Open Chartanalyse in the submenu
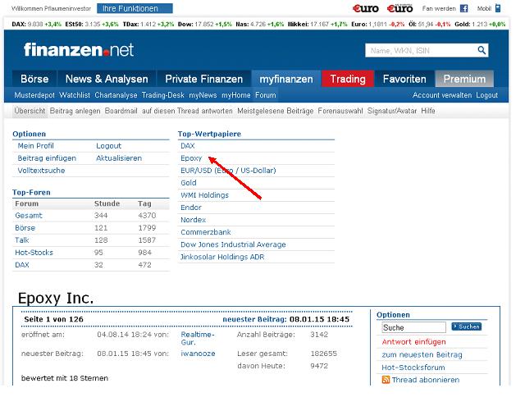This screenshot has width=525, height=420. [116, 95]
